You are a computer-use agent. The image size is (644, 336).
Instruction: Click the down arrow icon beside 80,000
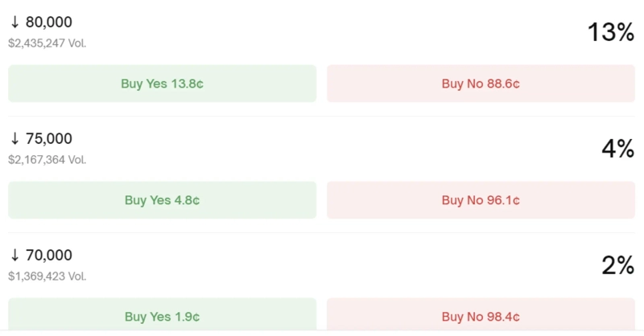point(14,23)
